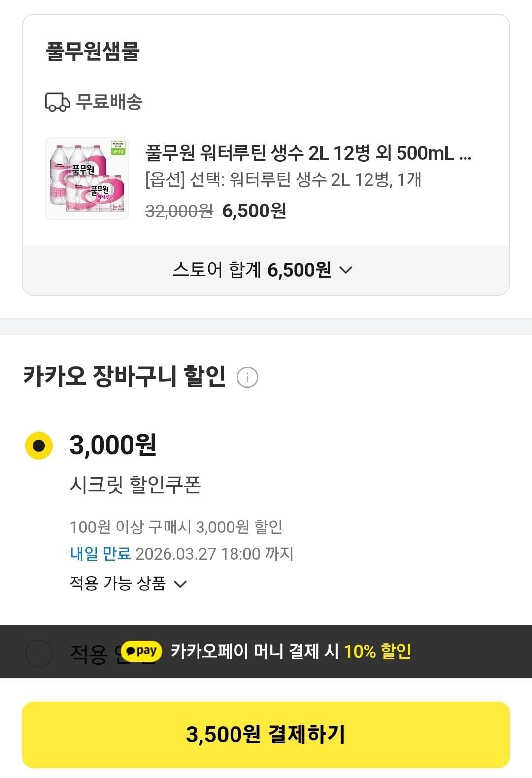Tap the info icon beside 카카오 장바구니 할인
This screenshot has width=532, height=778.
coord(247,378)
